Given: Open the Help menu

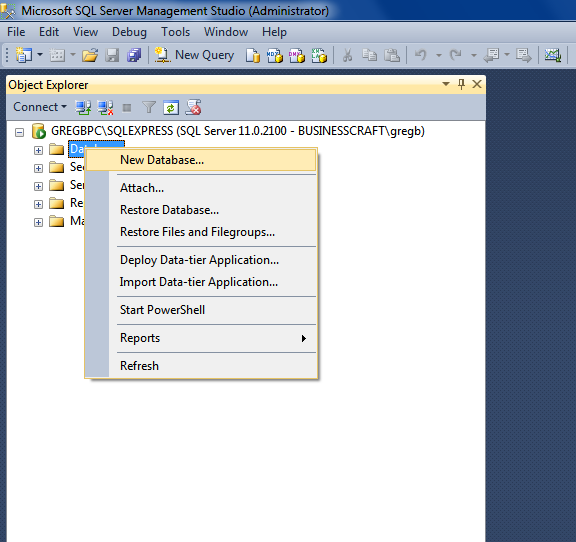Looking at the screenshot, I should [x=274, y=32].
